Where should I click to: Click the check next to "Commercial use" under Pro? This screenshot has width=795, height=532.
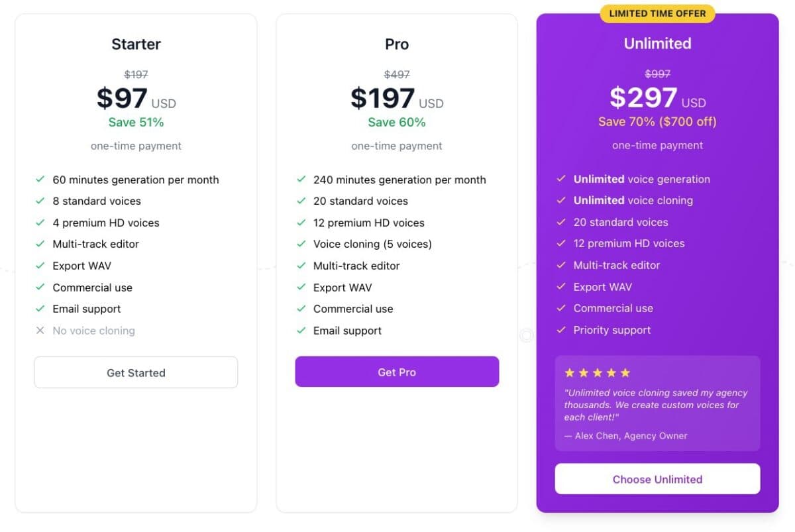point(300,309)
